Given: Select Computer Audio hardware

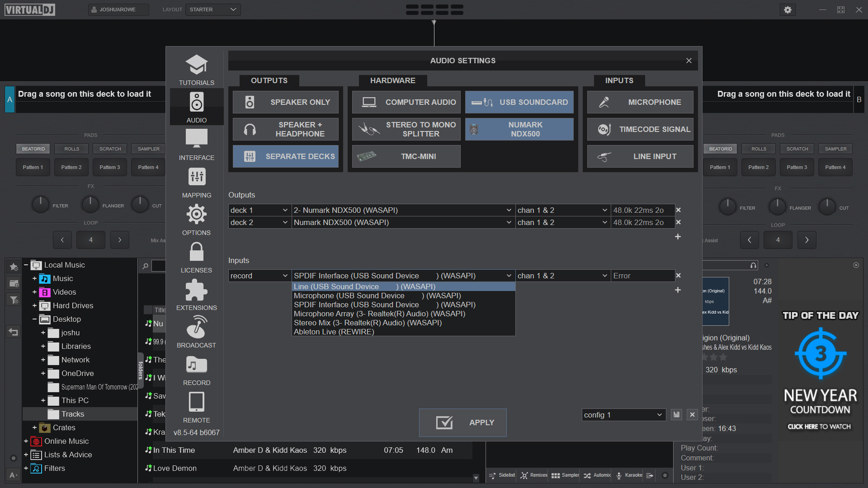Looking at the screenshot, I should pyautogui.click(x=406, y=102).
